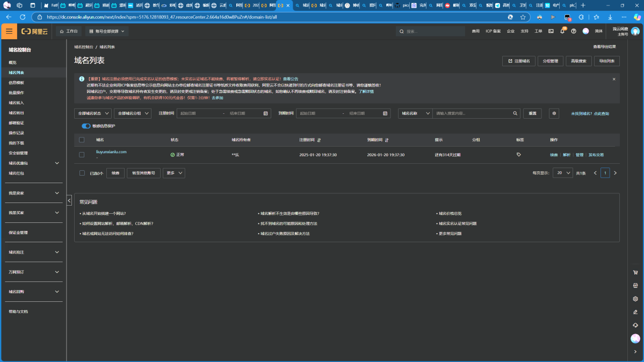Open 域名转入 from the sidebar menu

pyautogui.click(x=17, y=103)
